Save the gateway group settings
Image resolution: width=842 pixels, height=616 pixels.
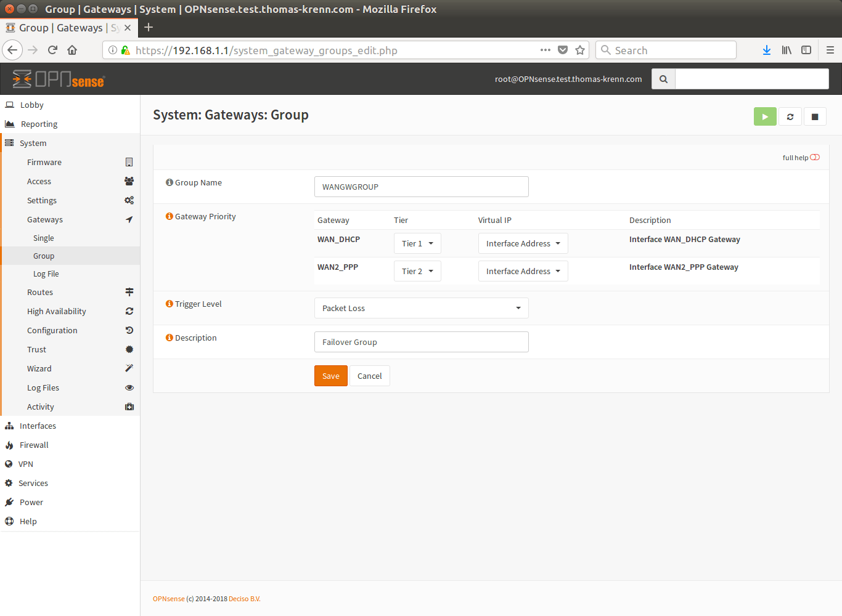click(x=330, y=376)
